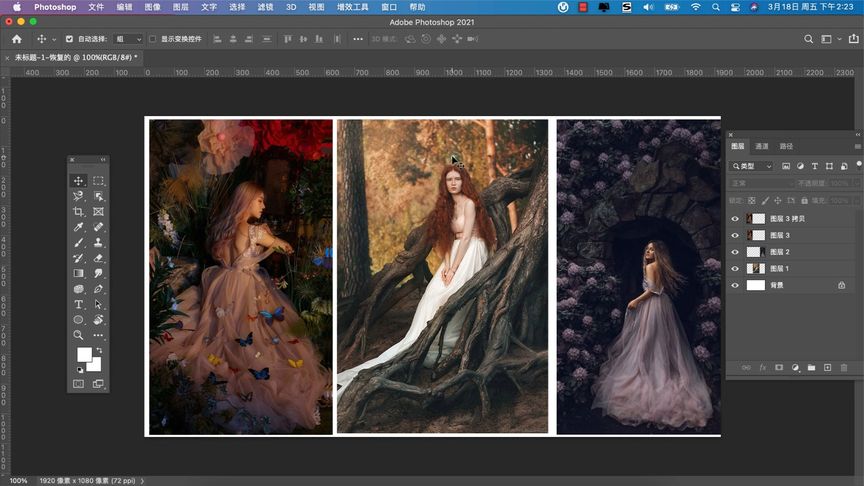The image size is (864, 486).
Task: Create new layer with plus icon
Action: [x=827, y=368]
